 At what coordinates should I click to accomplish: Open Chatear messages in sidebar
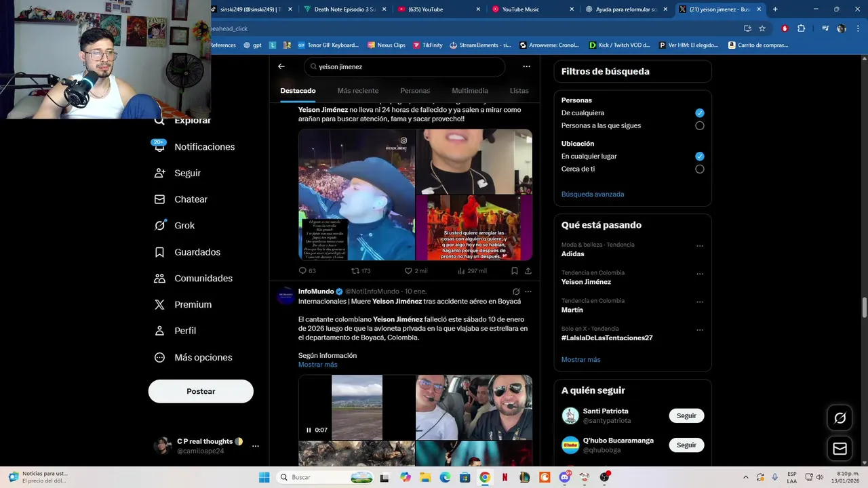point(181,199)
